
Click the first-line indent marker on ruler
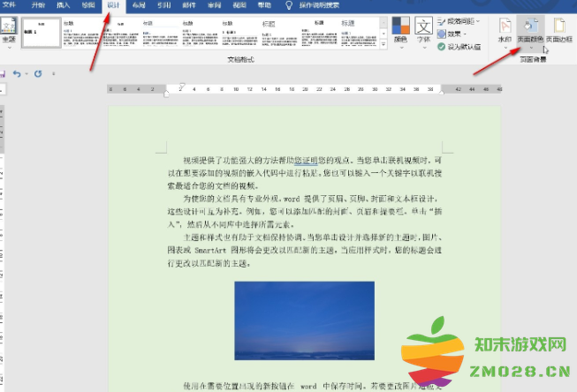[x=182, y=86]
